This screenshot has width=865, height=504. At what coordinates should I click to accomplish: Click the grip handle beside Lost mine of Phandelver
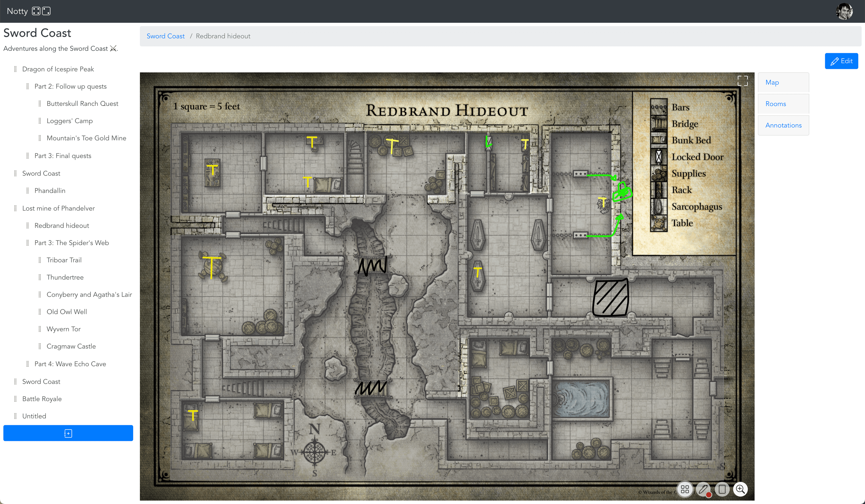coord(15,208)
